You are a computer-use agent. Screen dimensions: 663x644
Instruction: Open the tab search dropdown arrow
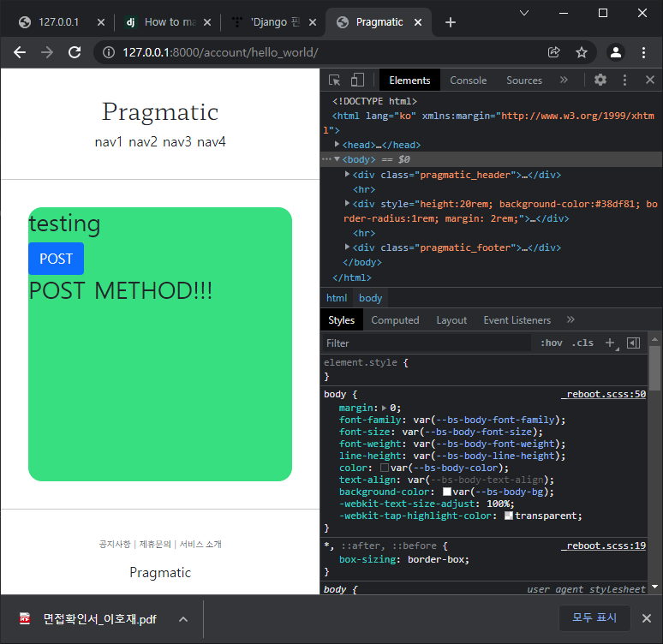pyautogui.click(x=524, y=13)
